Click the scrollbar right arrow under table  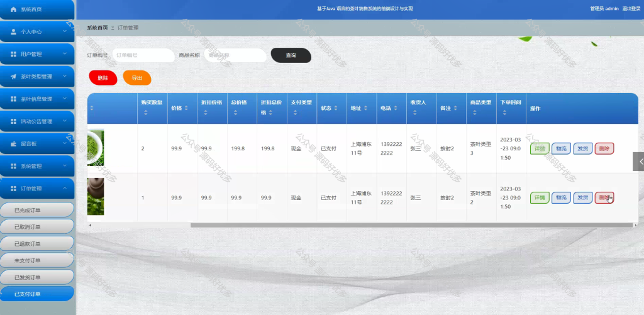636,225
